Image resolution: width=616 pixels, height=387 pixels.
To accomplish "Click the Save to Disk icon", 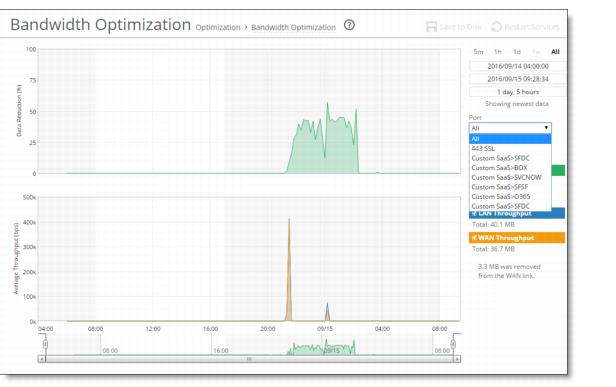I will (431, 27).
